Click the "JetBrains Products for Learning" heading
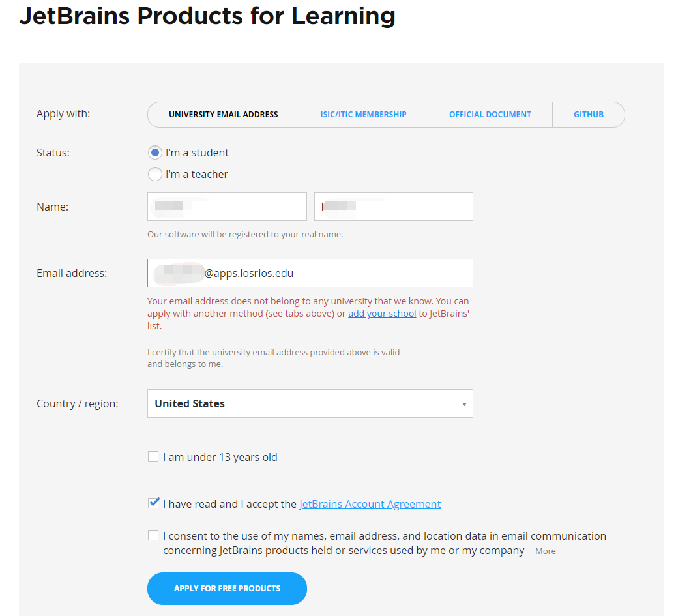This screenshot has height=616, width=676. pyautogui.click(x=207, y=16)
